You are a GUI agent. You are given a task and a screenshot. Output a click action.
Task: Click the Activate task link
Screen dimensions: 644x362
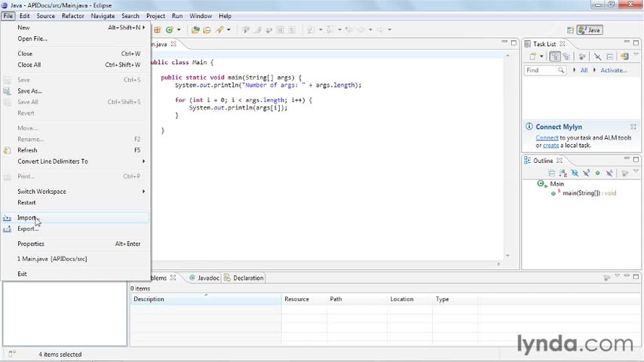click(613, 70)
